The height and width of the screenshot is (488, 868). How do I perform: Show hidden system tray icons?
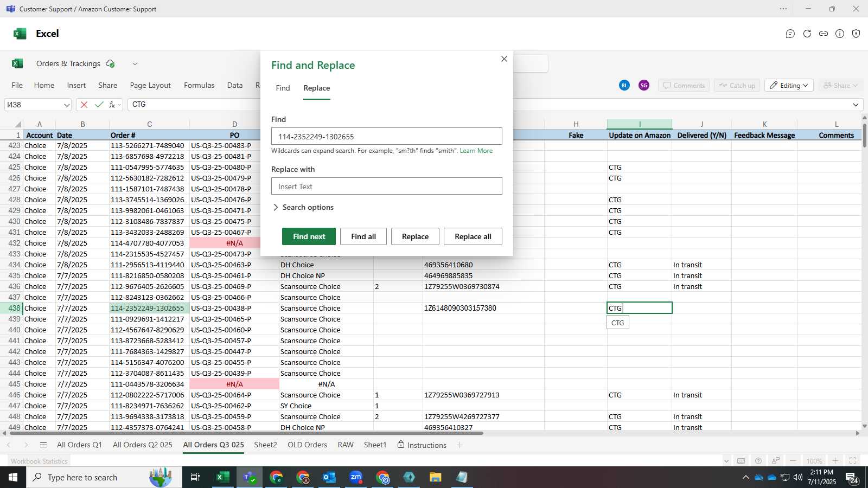click(746, 477)
